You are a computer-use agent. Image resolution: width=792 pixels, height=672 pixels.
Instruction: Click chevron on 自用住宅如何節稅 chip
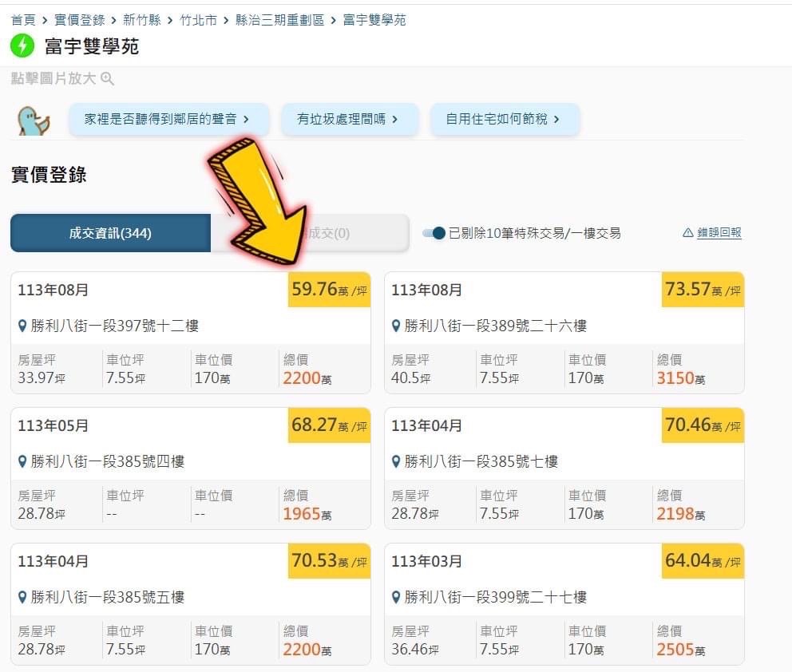click(556, 119)
